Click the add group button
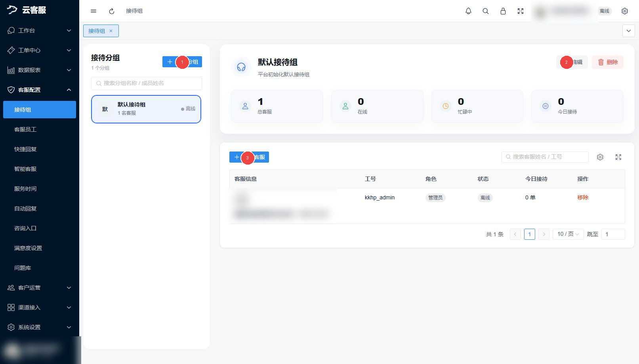Screen dimensions: 639x364 click(182, 62)
